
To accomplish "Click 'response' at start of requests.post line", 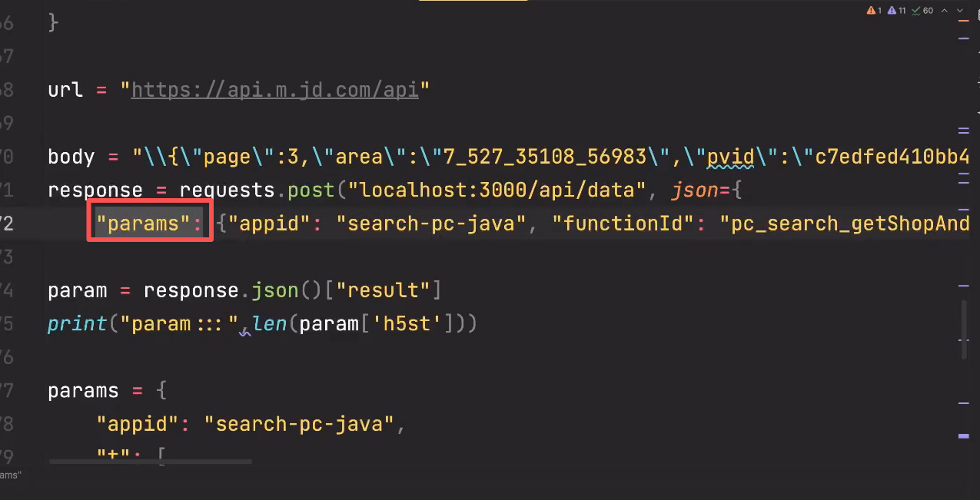I will click(95, 190).
